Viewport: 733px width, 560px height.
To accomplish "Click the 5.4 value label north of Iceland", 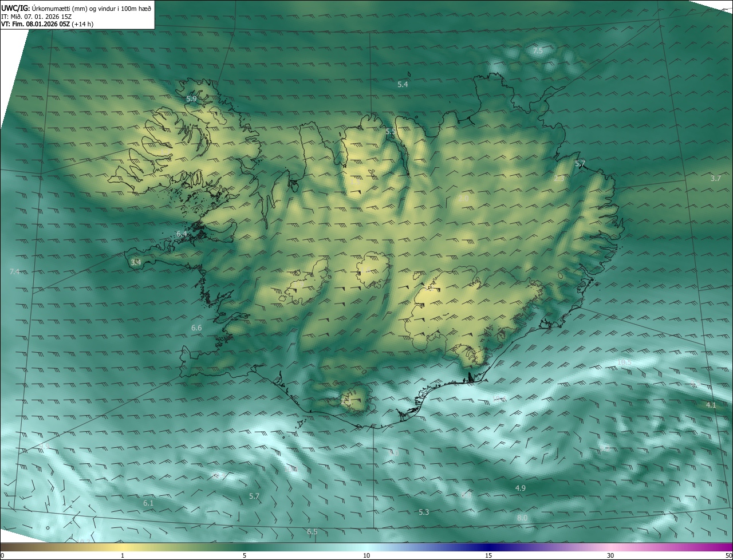I will click(x=403, y=84).
